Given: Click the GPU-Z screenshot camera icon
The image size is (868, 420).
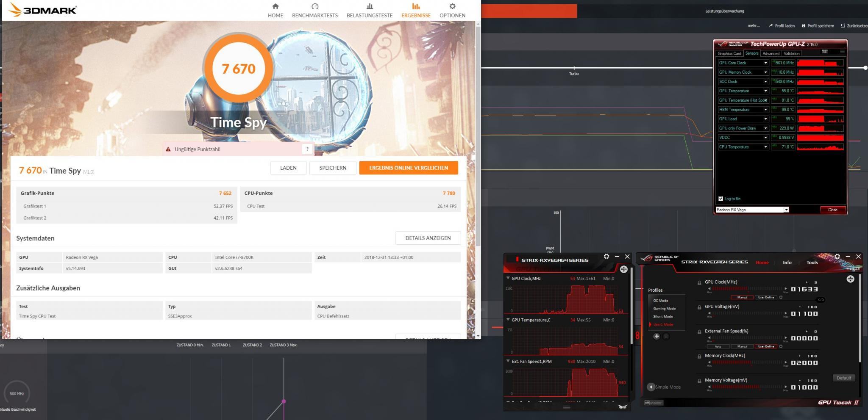Looking at the screenshot, I should click(824, 52).
